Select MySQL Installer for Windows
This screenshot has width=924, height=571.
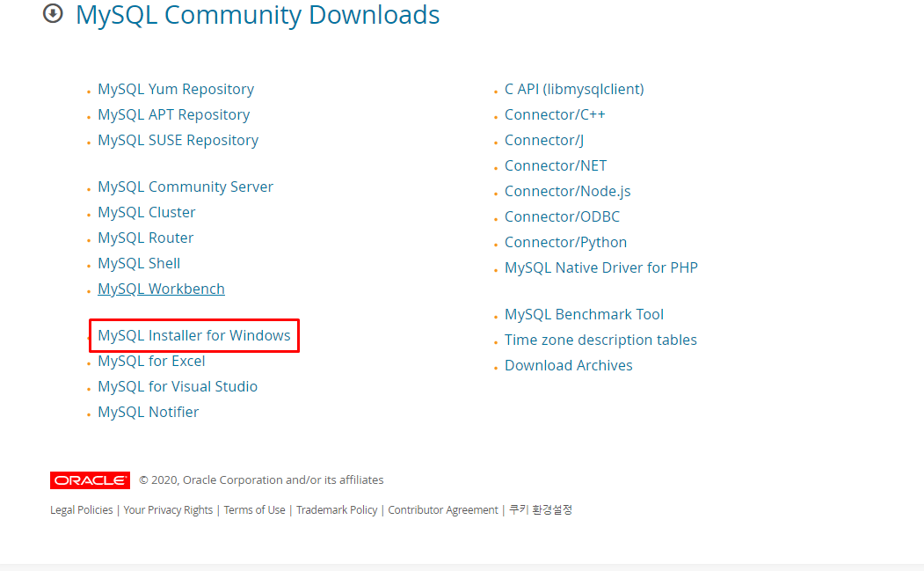194,335
